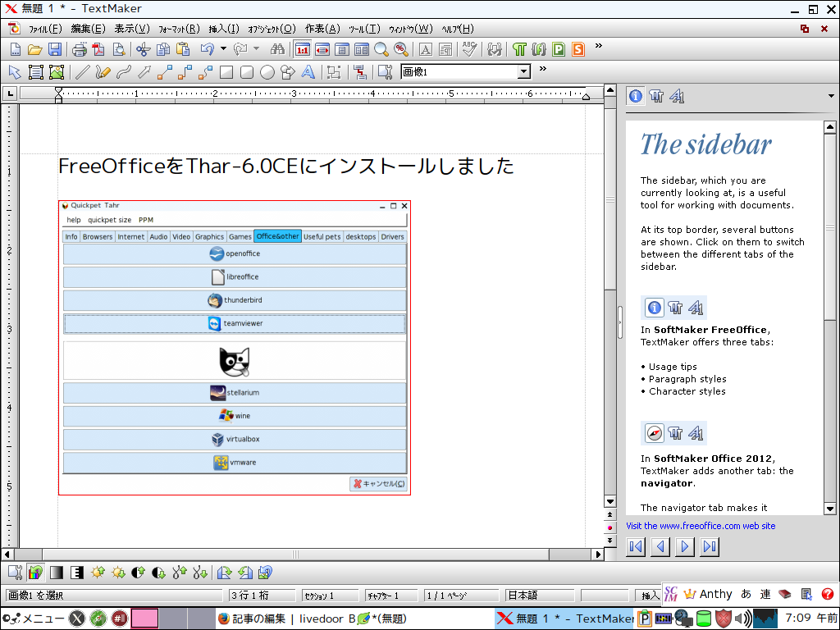This screenshot has width=840, height=630.
Task: Insert a picture frame from the object toolbar
Action: [57, 72]
